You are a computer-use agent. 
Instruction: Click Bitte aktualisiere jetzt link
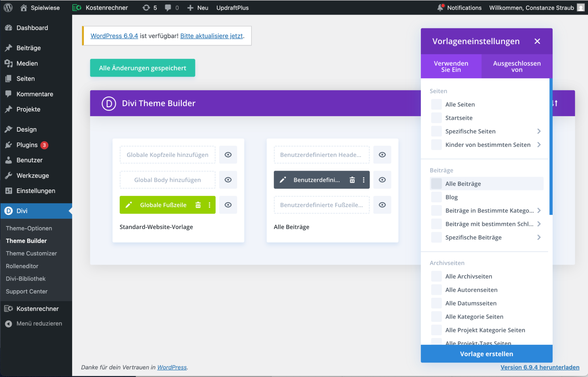211,36
